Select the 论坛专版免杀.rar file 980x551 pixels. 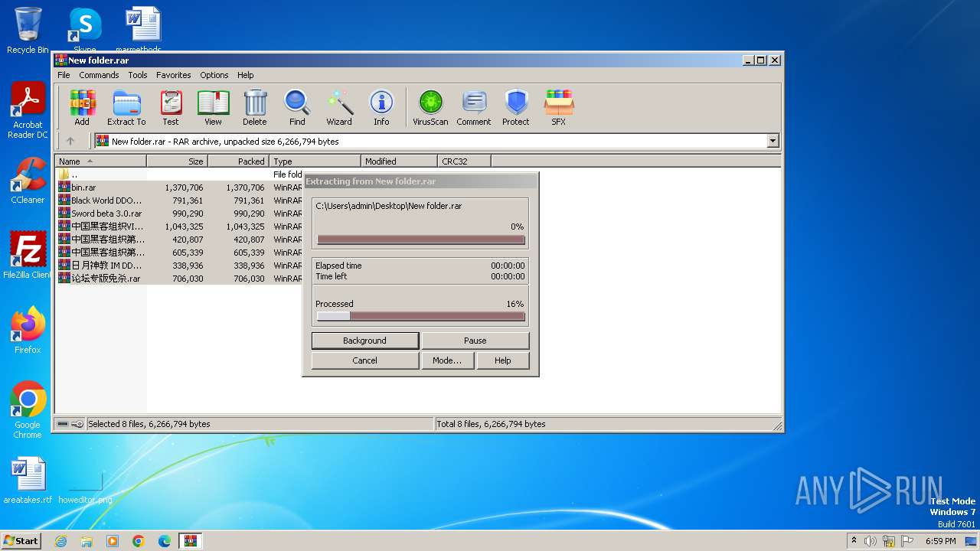click(x=179, y=279)
